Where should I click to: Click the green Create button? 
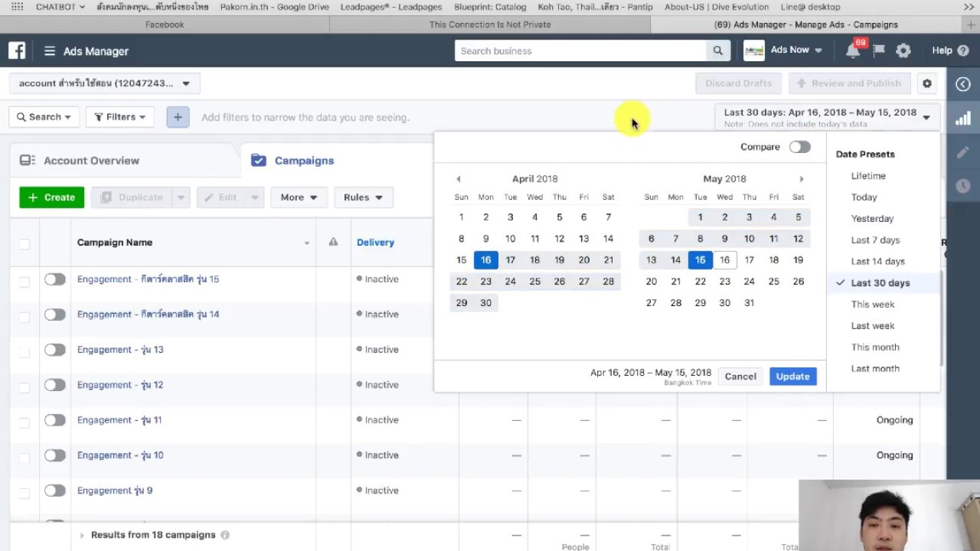(x=51, y=197)
